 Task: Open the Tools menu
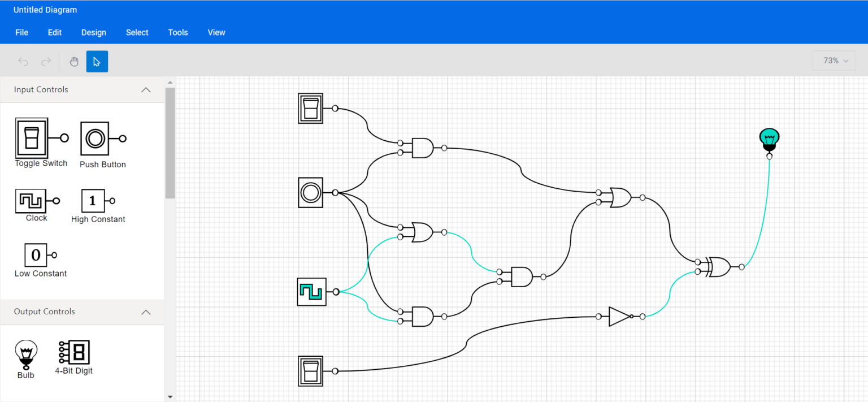click(x=177, y=32)
